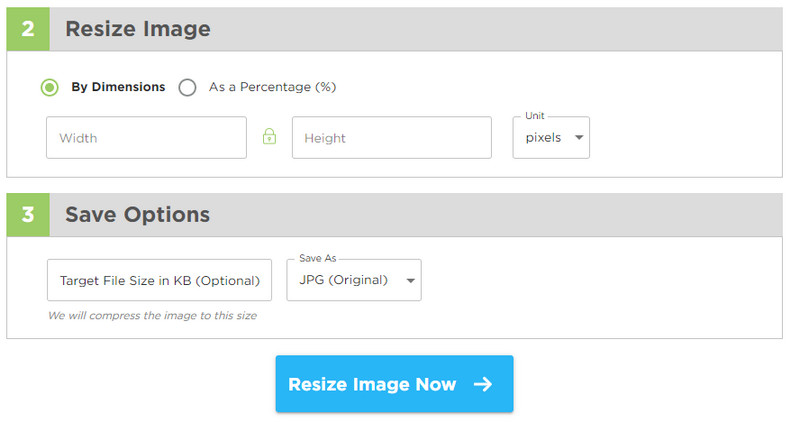Screen dimensions: 800x423
Task: Click the caret arrow beside pixels
Action: (579, 137)
